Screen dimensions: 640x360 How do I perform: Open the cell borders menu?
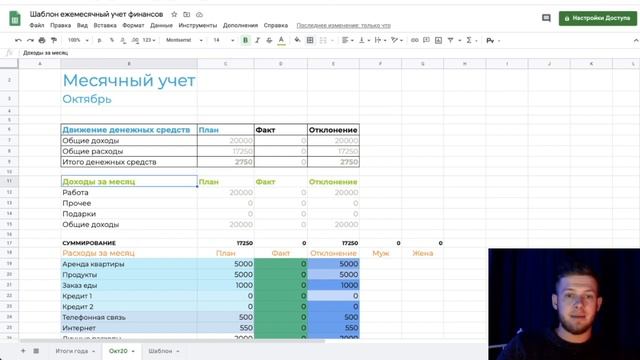310,40
